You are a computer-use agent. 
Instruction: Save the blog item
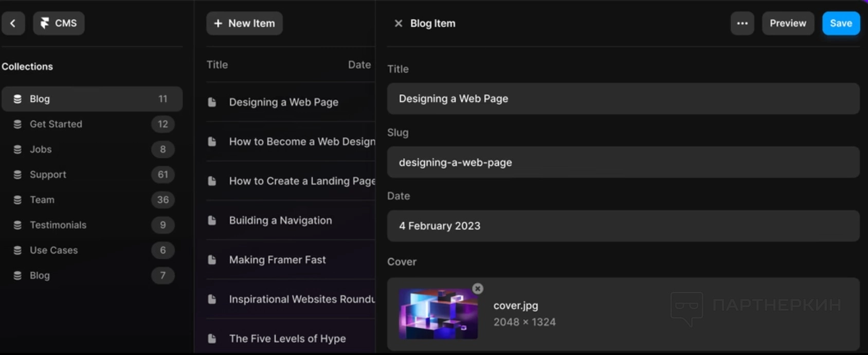coord(841,23)
